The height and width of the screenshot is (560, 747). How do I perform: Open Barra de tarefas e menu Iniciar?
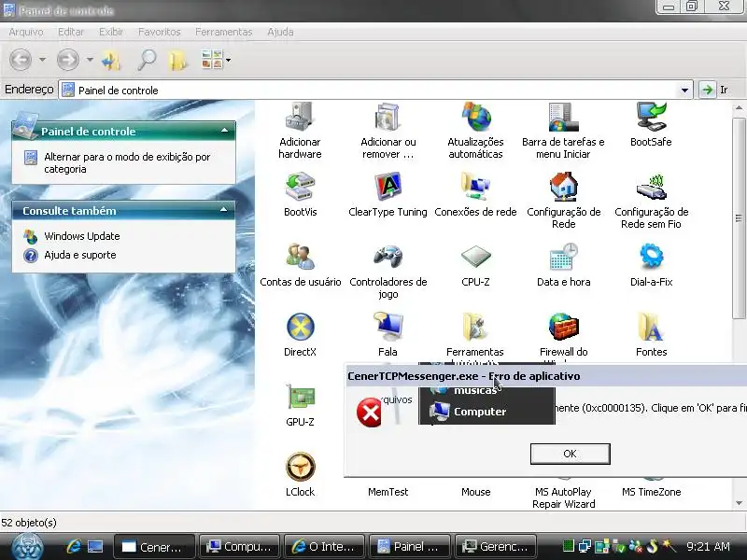pyautogui.click(x=563, y=117)
